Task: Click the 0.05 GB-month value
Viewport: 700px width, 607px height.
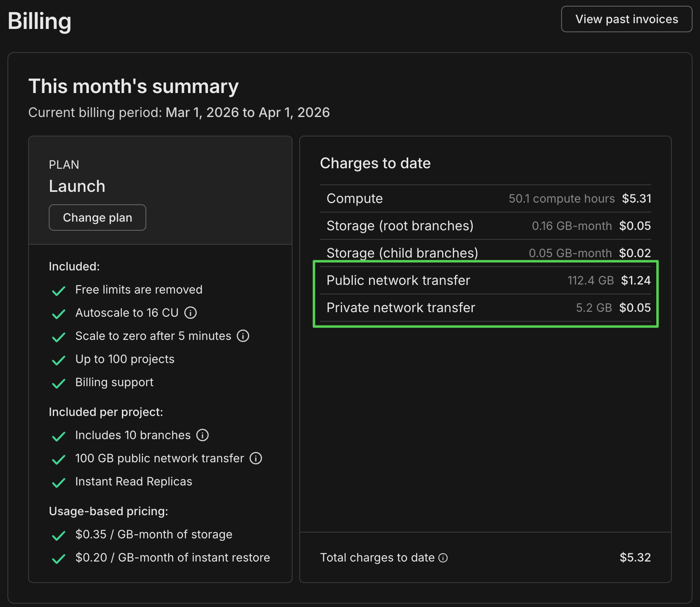Action: coord(570,253)
